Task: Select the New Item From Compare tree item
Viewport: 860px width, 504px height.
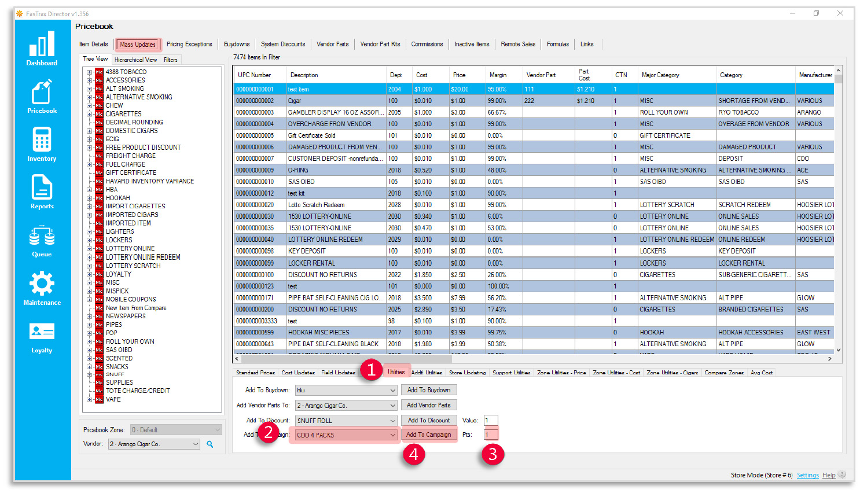Action: tap(136, 308)
